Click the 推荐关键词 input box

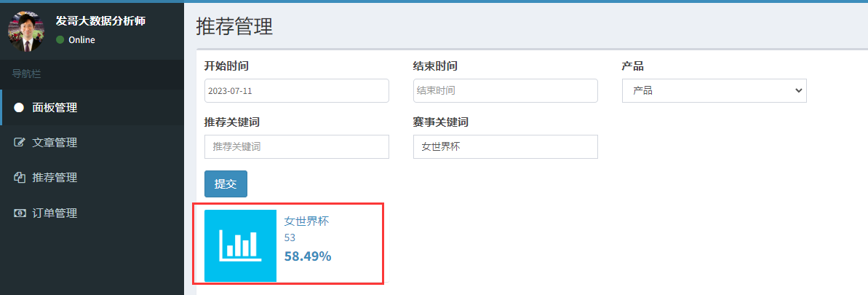(x=297, y=147)
